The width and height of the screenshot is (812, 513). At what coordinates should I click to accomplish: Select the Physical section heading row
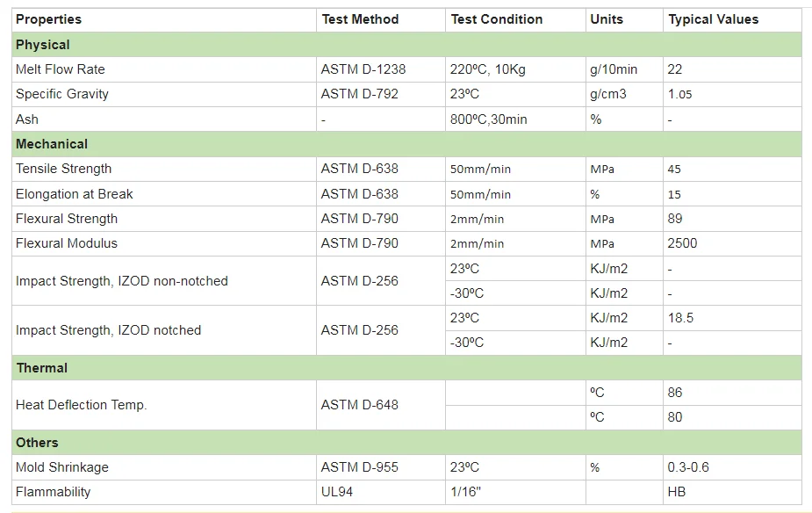(x=43, y=45)
